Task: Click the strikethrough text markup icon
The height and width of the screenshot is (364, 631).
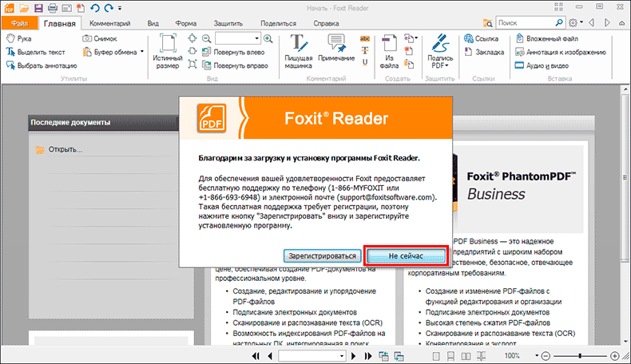Action: click(x=364, y=50)
